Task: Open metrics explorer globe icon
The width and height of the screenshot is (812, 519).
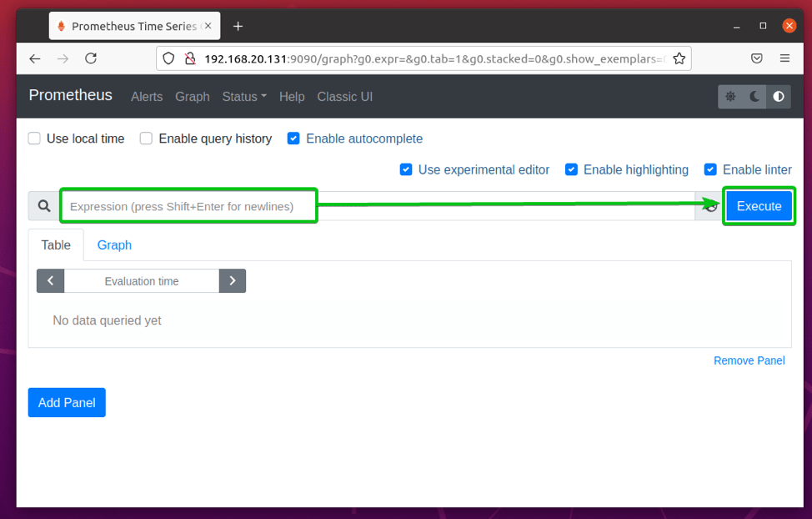Action: point(710,206)
